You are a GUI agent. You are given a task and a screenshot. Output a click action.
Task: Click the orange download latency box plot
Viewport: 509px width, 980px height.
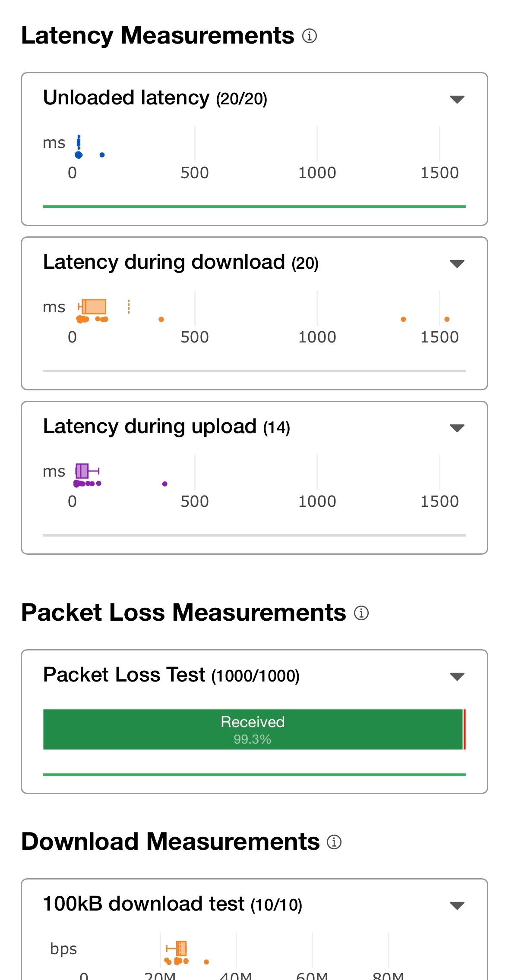coord(95,307)
